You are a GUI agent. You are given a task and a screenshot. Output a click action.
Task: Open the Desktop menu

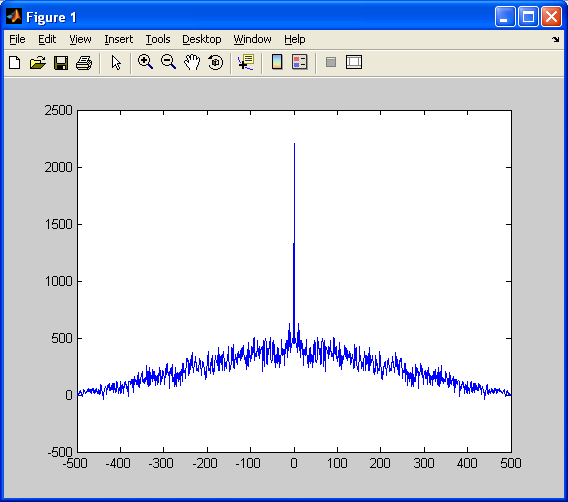pyautogui.click(x=201, y=39)
